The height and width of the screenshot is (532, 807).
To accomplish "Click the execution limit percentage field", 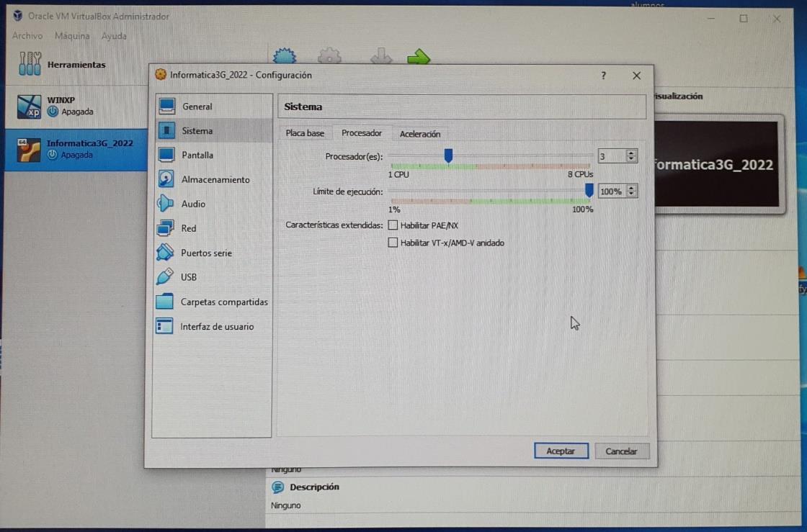I will (x=612, y=191).
